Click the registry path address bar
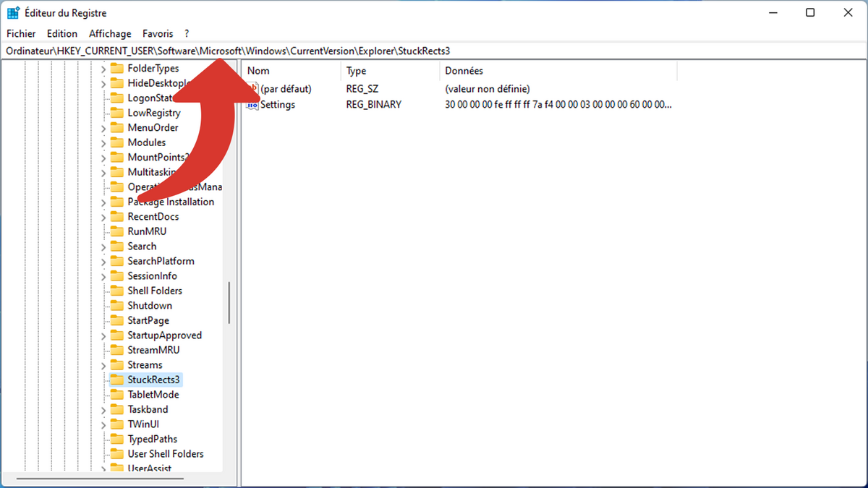The width and height of the screenshot is (868, 488). coord(434,51)
